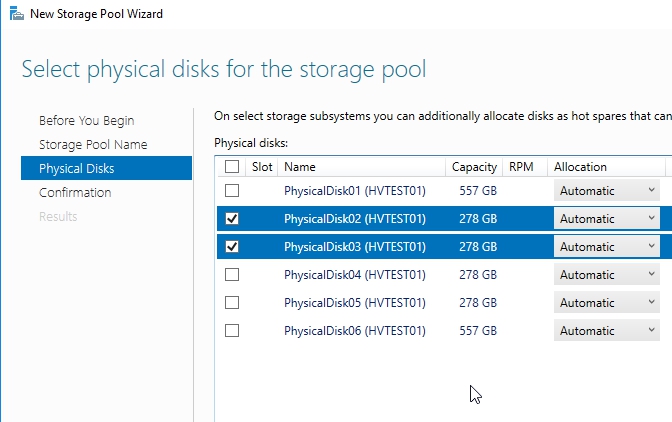Open Allocation dropdown for PhysicalDisk05
Viewport: 672px width, 422px height.
[x=606, y=303]
